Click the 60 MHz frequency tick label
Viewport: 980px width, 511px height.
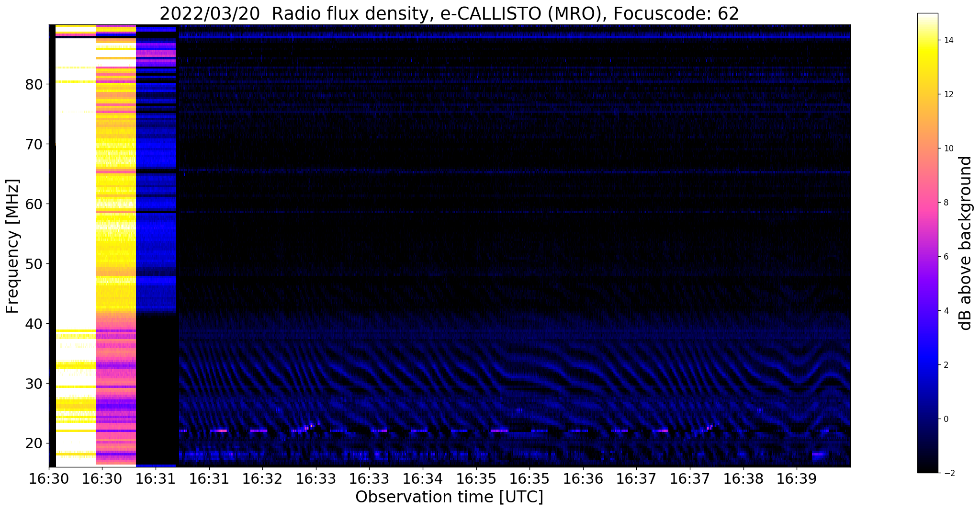34,204
